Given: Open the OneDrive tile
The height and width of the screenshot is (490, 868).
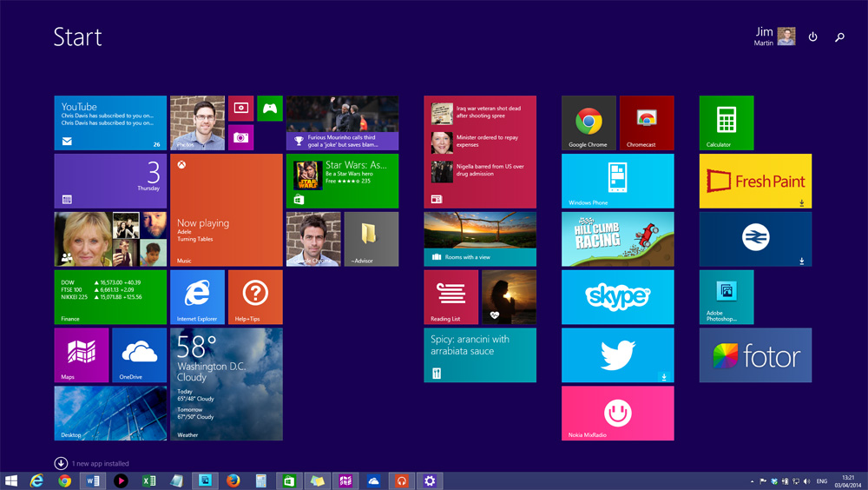Looking at the screenshot, I should tap(140, 355).
